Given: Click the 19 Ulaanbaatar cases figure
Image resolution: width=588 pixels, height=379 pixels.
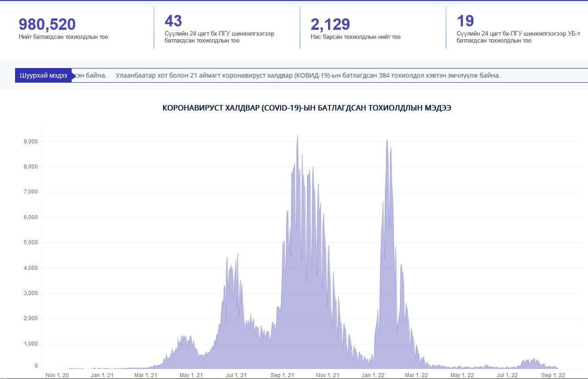Looking at the screenshot, I should (465, 21).
